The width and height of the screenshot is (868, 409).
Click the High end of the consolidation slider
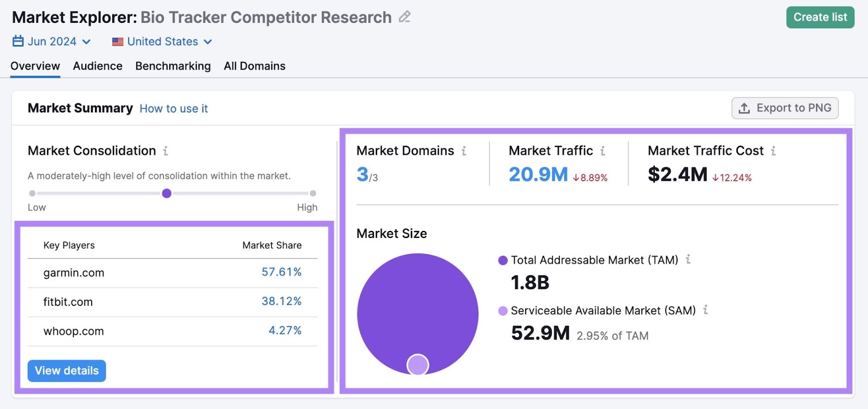(x=313, y=193)
